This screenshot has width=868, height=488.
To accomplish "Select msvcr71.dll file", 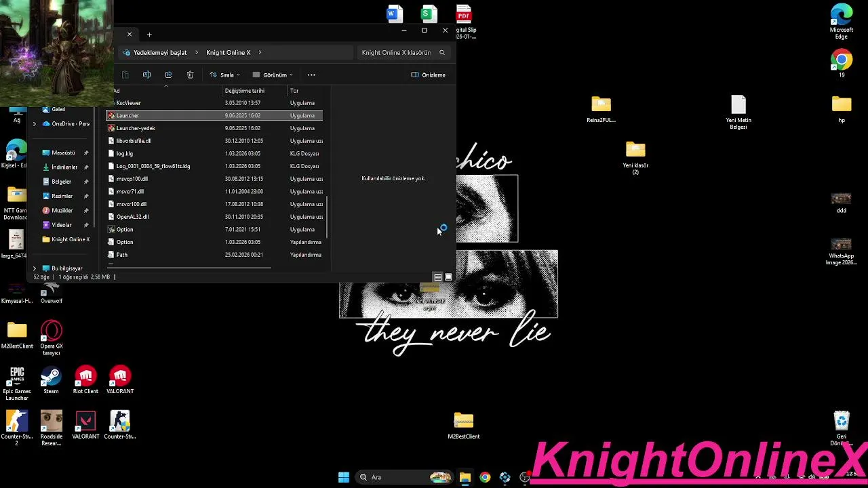I will click(x=214, y=191).
